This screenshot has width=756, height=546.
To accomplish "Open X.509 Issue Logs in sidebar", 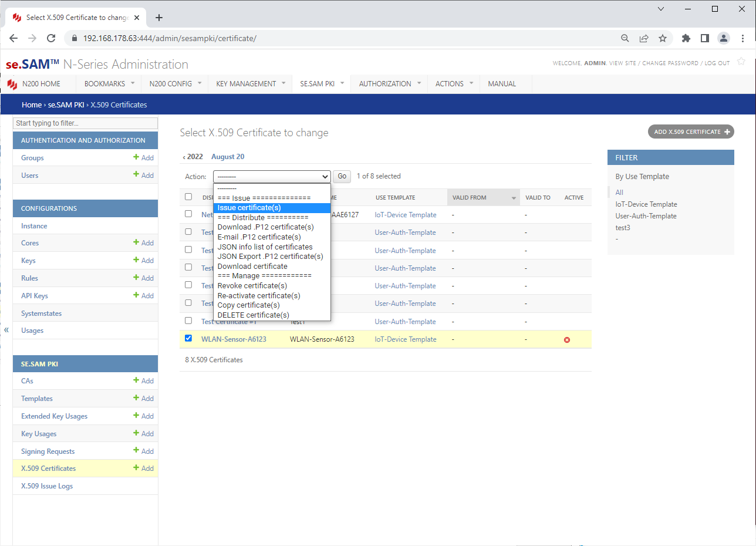I will 47,486.
